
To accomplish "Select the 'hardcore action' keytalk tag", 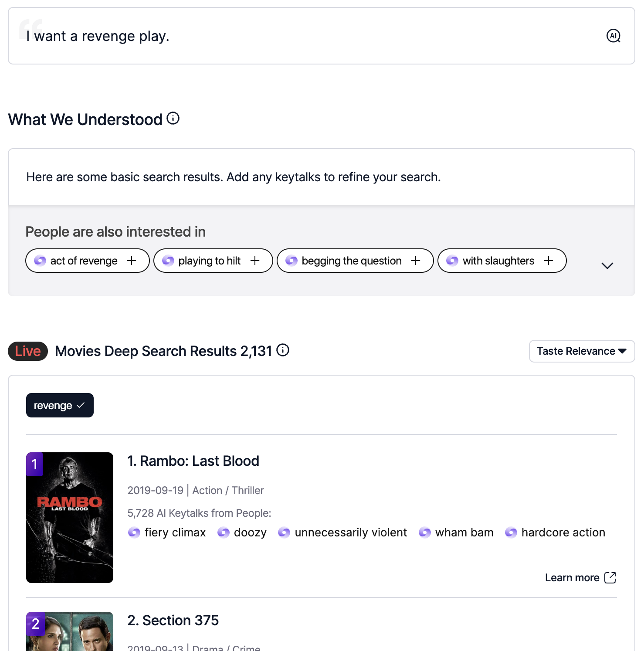I will tap(555, 532).
